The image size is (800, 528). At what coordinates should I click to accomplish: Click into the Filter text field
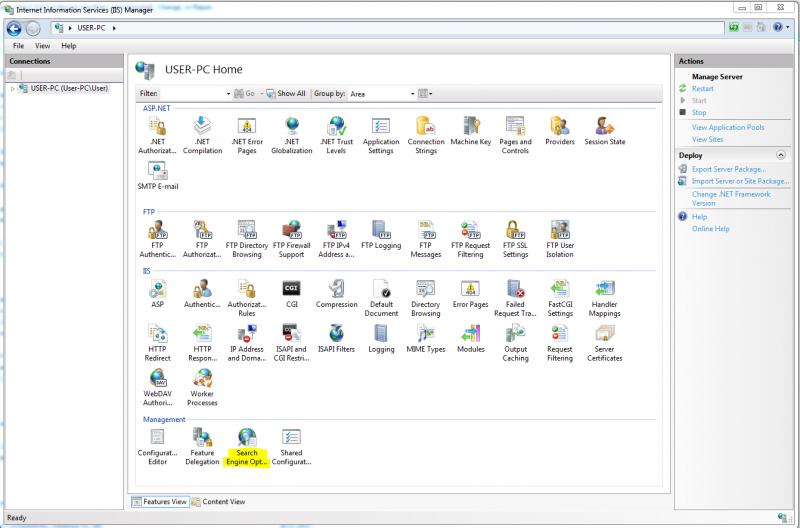[191, 94]
